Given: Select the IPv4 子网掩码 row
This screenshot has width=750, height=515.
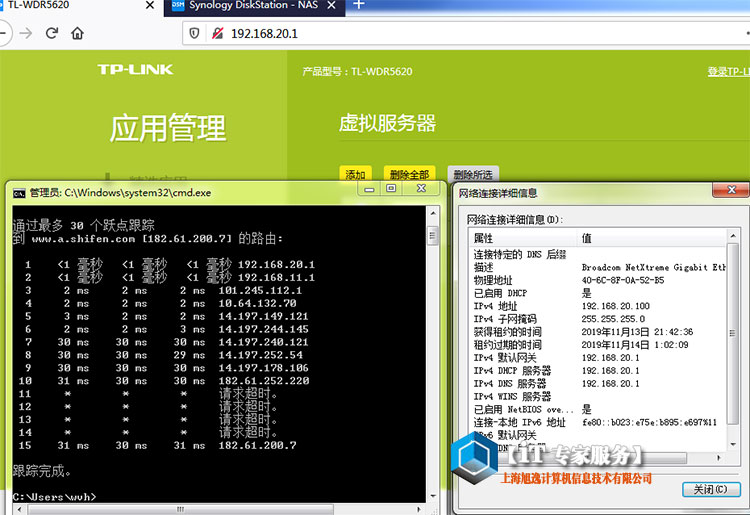Looking at the screenshot, I should [x=597, y=319].
